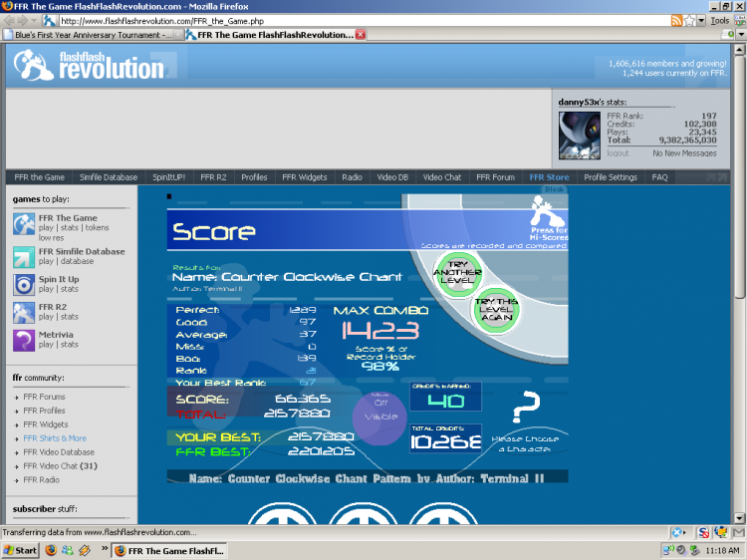
Task: Open the Tools menu
Action: (x=720, y=21)
